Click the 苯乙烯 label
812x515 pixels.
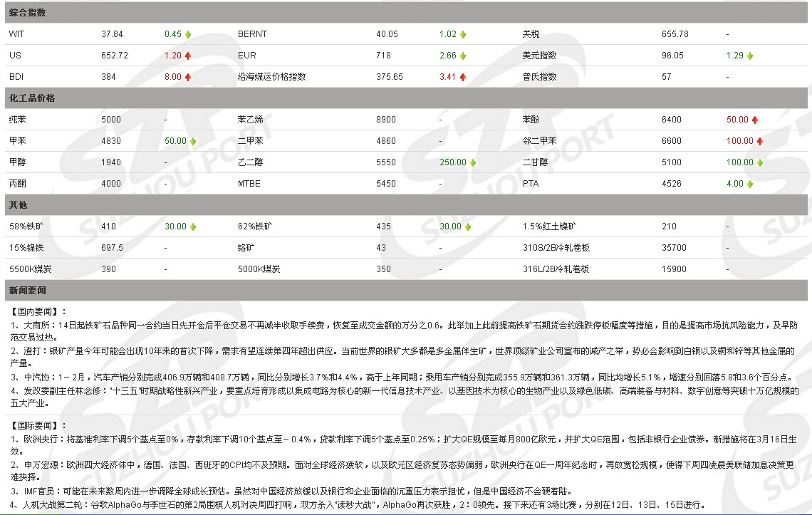(x=250, y=120)
